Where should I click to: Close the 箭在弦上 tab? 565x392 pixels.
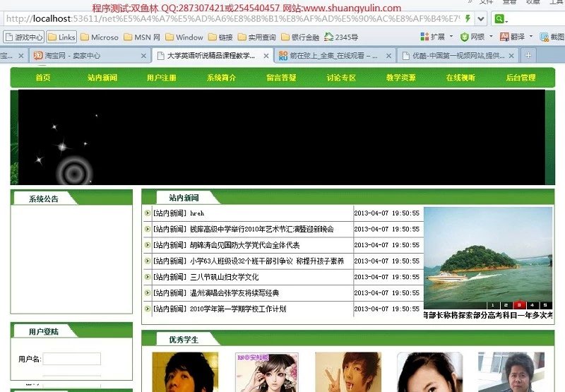pyautogui.click(x=388, y=56)
